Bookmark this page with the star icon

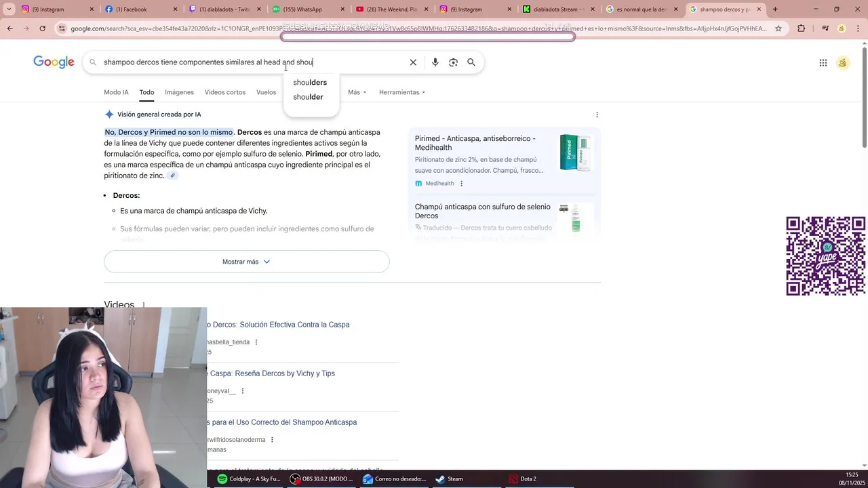(778, 28)
